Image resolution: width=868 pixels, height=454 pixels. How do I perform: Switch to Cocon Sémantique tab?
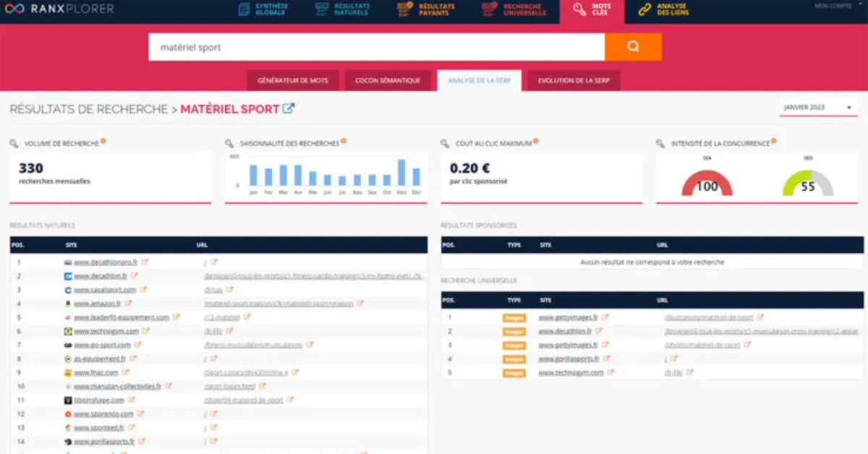point(388,80)
